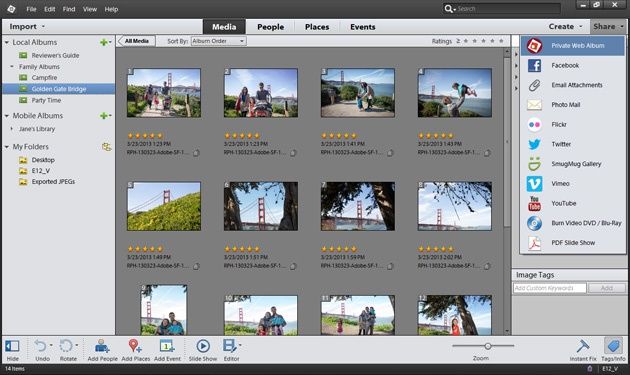Open the Find menu
630x375 pixels.
[69, 9]
